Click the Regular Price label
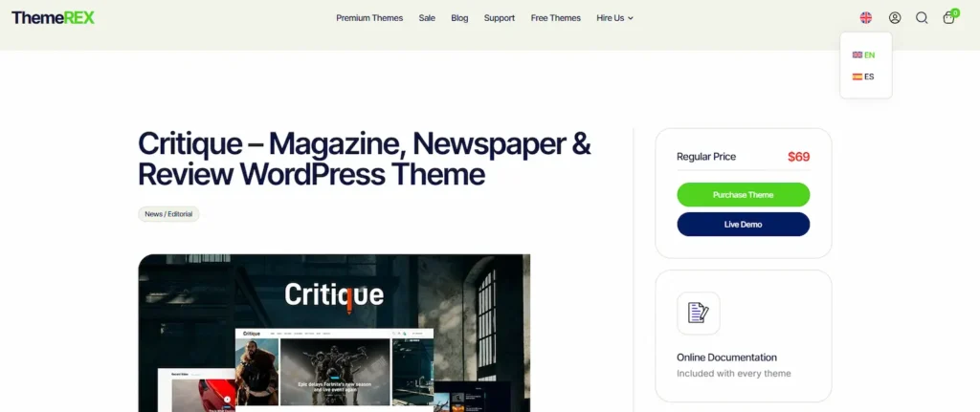The image size is (980, 412). pyautogui.click(x=706, y=157)
